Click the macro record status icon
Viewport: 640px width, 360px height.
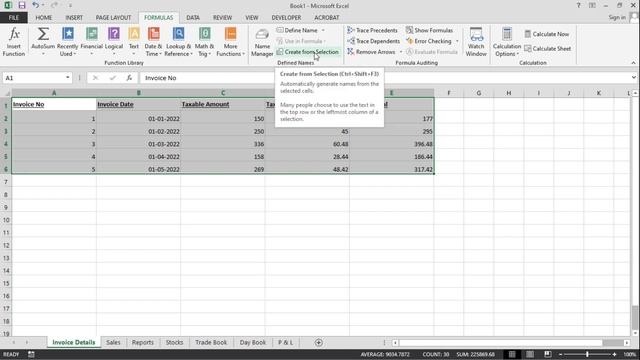coord(31,354)
